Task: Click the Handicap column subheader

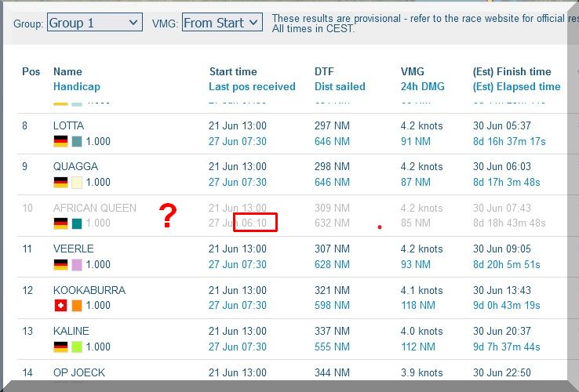Action: coord(76,86)
